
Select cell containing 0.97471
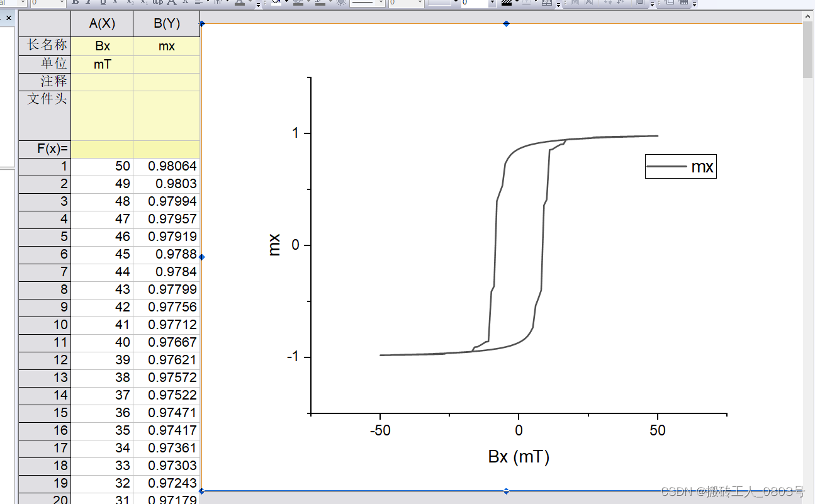[x=167, y=413]
